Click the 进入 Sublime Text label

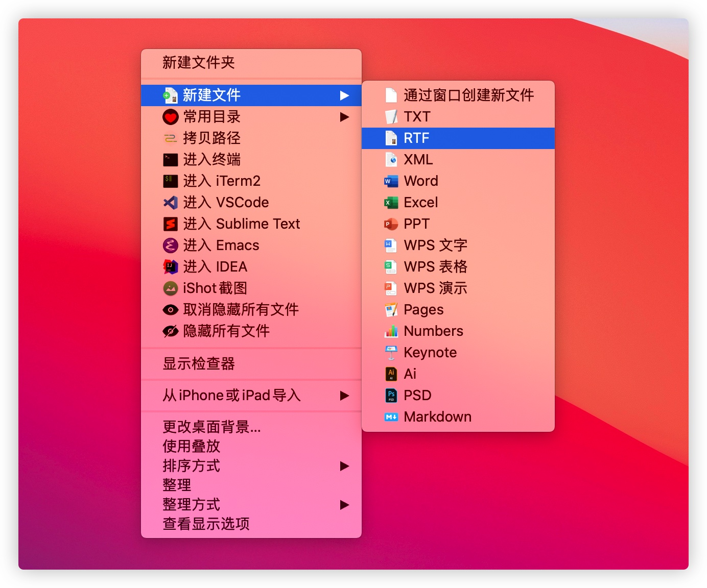pos(242,224)
